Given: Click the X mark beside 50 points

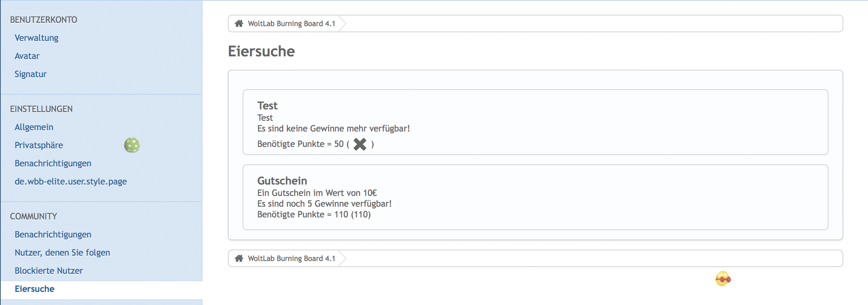Looking at the screenshot, I should 360,144.
